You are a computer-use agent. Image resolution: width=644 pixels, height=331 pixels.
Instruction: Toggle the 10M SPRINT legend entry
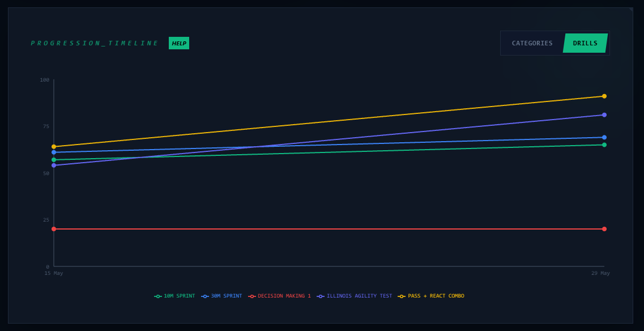[x=174, y=296]
